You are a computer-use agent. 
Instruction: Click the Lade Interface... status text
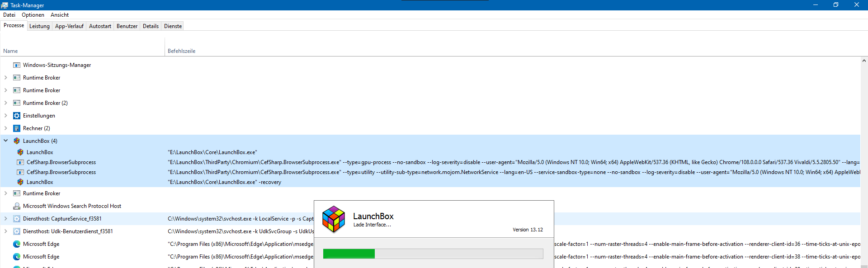point(372,225)
